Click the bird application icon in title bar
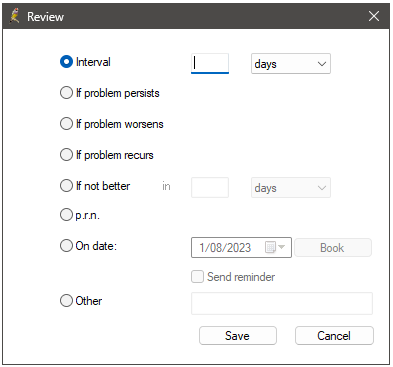This screenshot has width=393, height=367. point(14,16)
